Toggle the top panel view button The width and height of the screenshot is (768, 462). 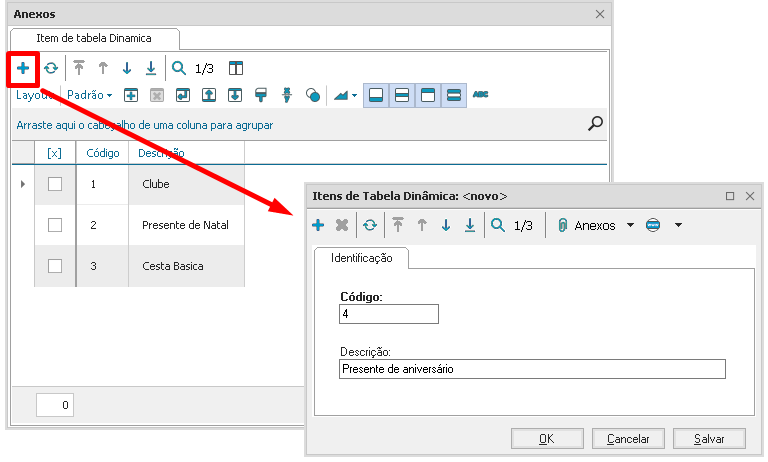[428, 95]
